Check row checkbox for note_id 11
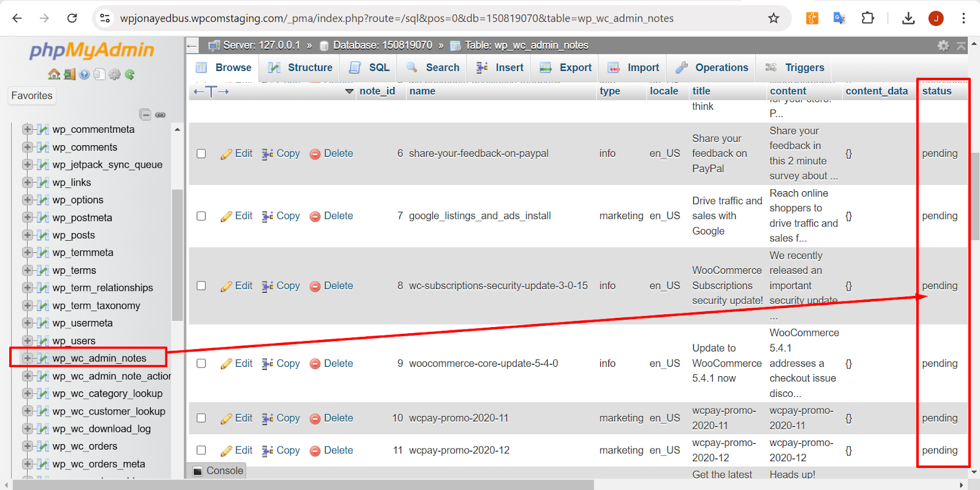980x490 pixels. tap(201, 451)
